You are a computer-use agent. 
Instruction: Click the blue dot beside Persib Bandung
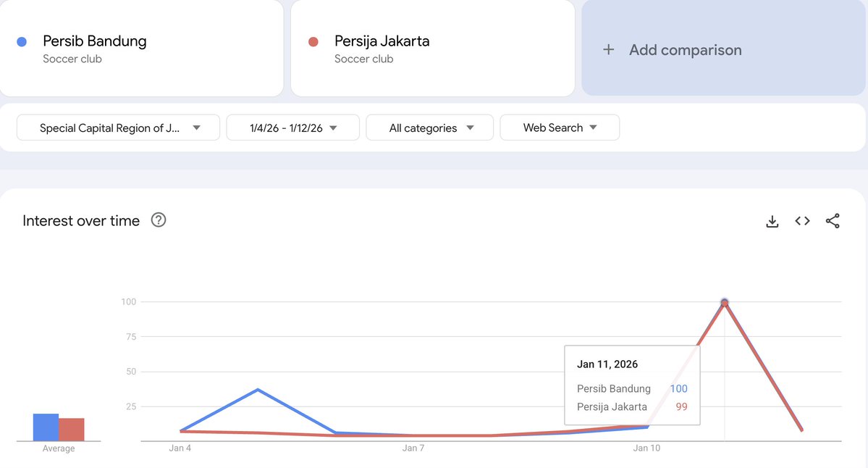click(x=22, y=41)
